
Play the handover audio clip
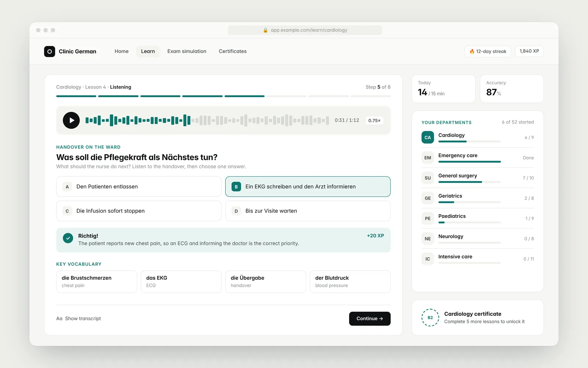click(x=71, y=120)
